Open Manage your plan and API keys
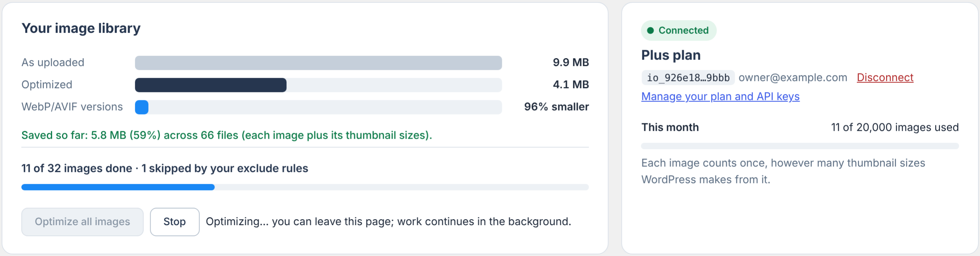 click(720, 96)
